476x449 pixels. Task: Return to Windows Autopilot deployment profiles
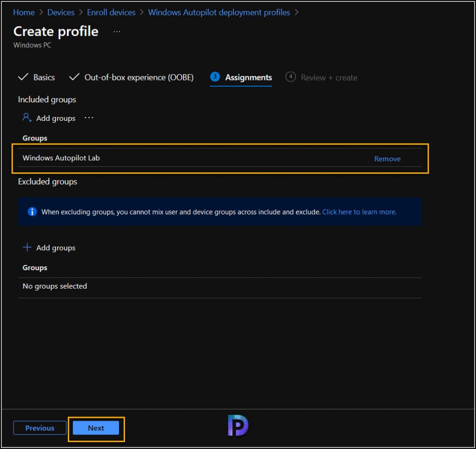(x=219, y=13)
